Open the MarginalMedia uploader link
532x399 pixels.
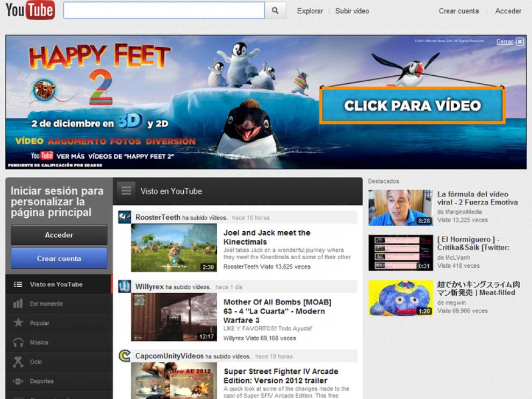pyautogui.click(x=463, y=212)
